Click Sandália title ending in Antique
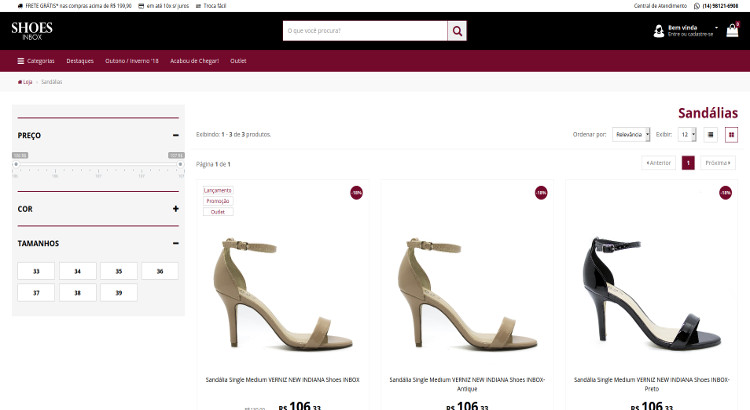750x410 pixels. [x=467, y=384]
